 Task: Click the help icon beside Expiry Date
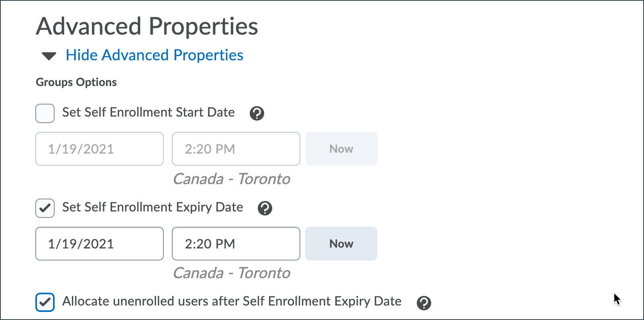(x=265, y=208)
